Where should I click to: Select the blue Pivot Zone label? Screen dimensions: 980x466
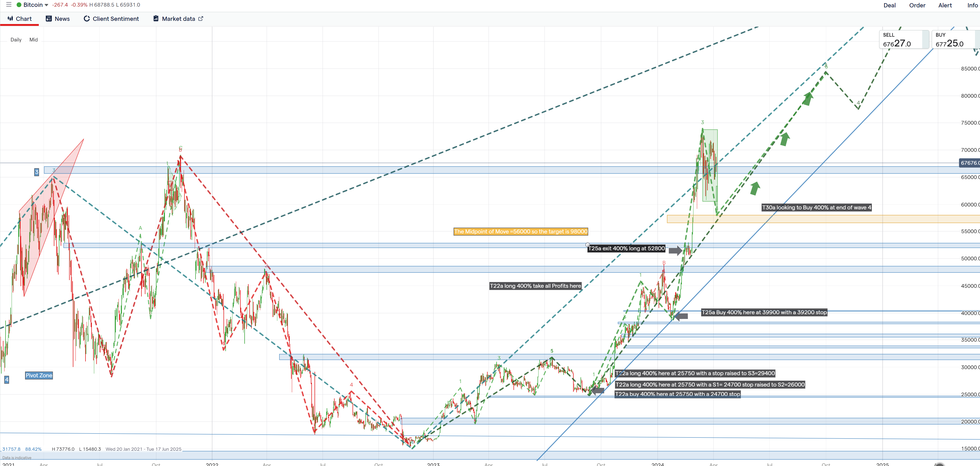click(39, 375)
